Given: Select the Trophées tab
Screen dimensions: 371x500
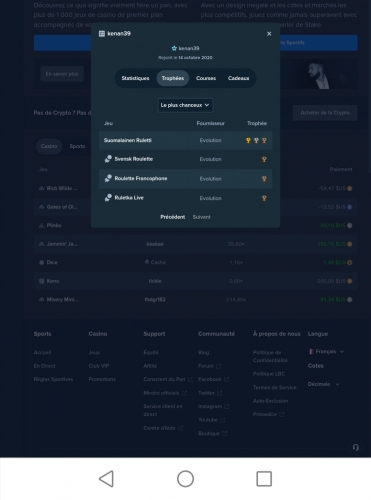Looking at the screenshot, I should click(173, 78).
